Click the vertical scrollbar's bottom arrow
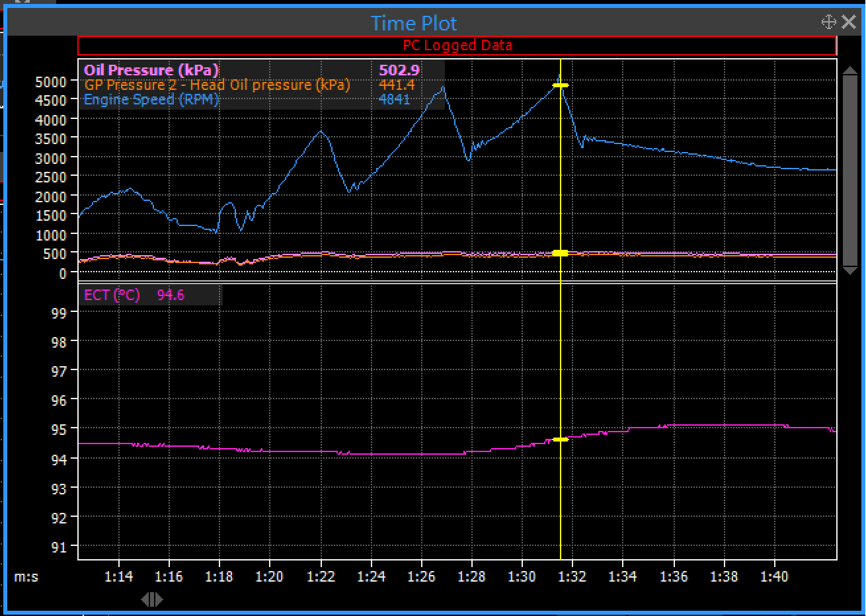This screenshot has width=866, height=616. coord(850,271)
